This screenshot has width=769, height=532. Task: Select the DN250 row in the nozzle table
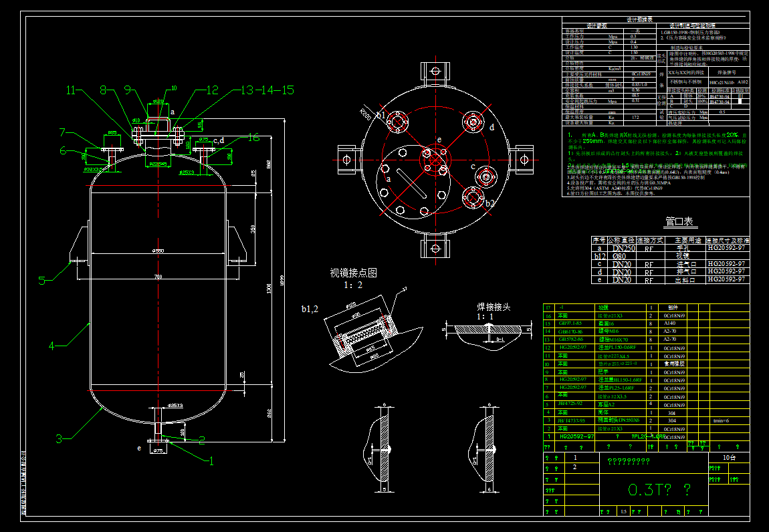pyautogui.click(x=624, y=249)
